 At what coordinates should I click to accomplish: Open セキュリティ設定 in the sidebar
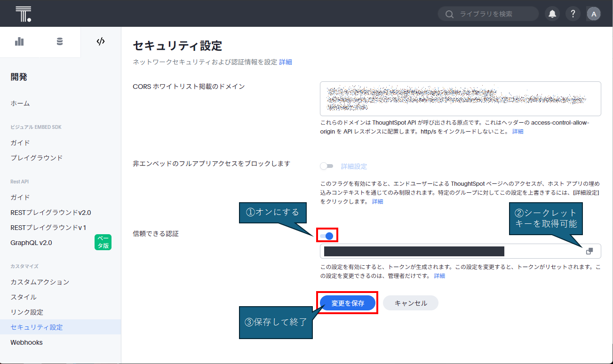click(37, 327)
